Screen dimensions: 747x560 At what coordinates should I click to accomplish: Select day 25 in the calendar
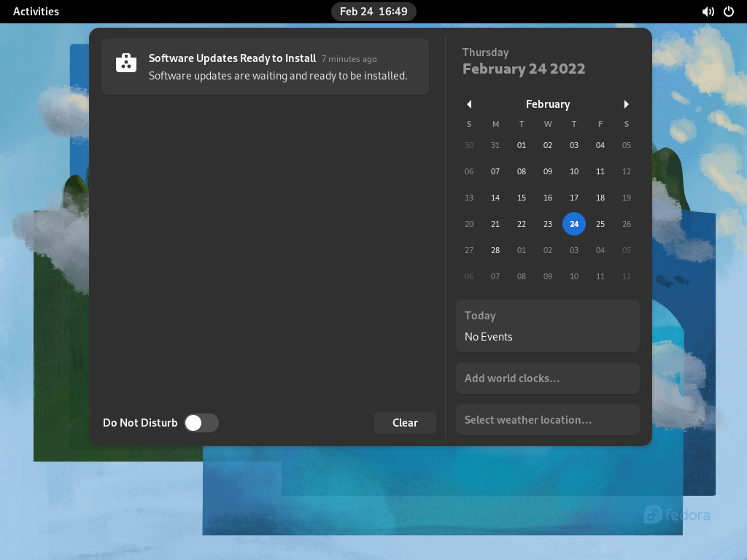(x=600, y=224)
